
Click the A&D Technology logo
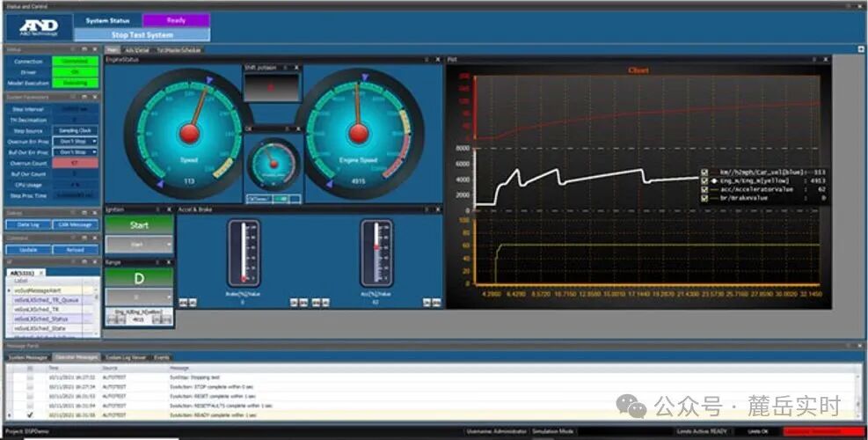pyautogui.click(x=39, y=26)
